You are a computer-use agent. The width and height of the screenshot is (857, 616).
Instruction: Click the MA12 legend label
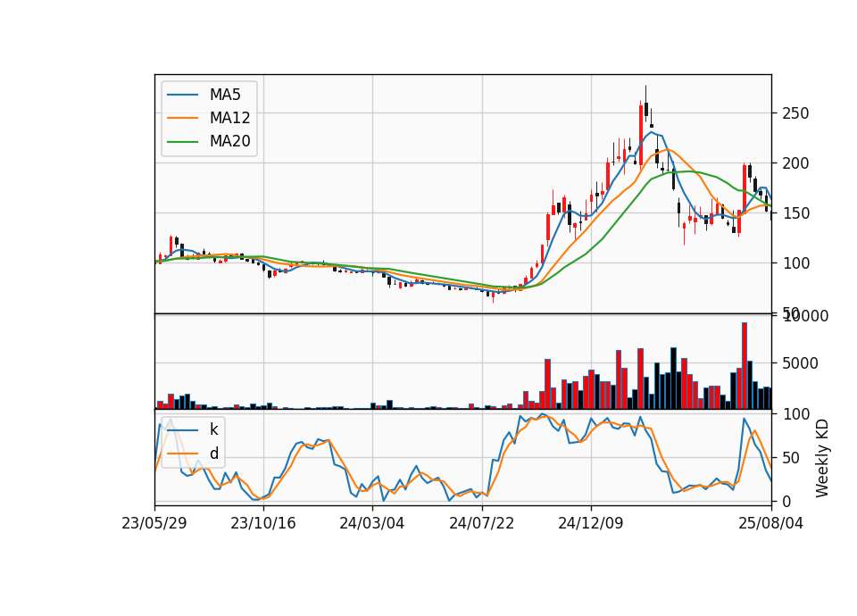coord(229,118)
